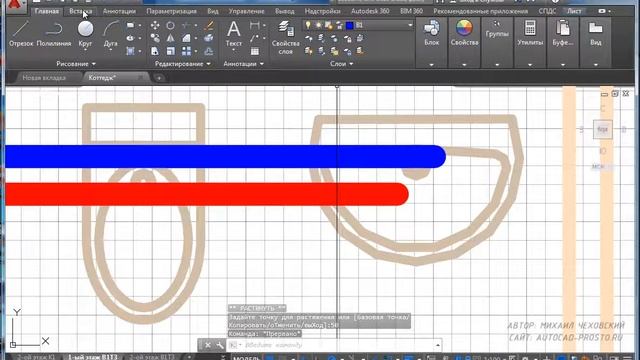640x360 pixels.
Task: Open the layer selection dropdown
Action: point(410,25)
